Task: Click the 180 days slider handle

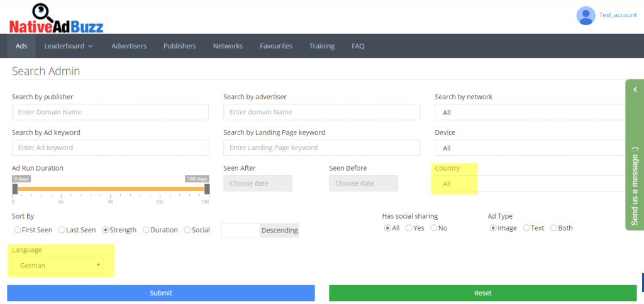Action: tap(207, 188)
